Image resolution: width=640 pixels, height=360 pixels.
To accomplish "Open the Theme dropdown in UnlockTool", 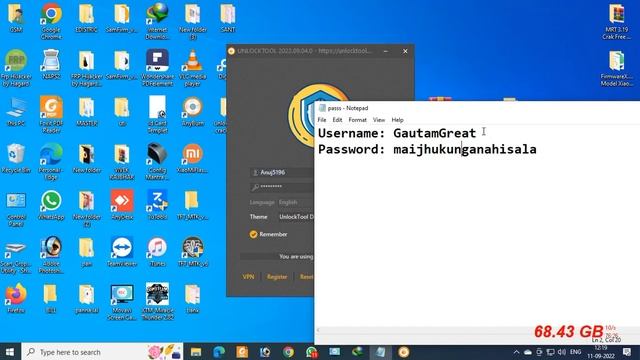I will click(296, 217).
